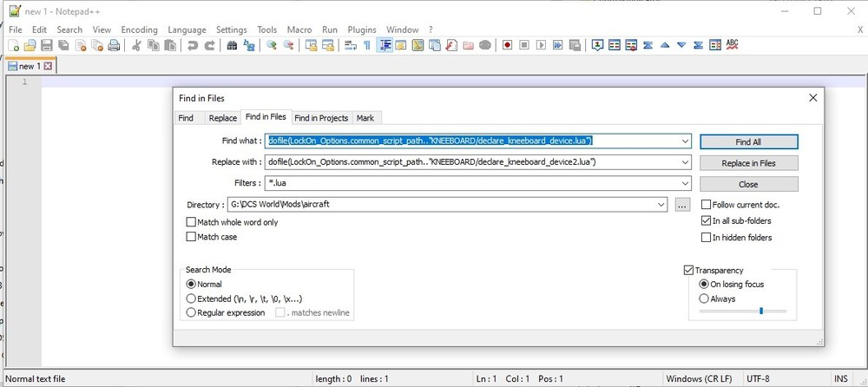
Task: Select the Always transparency option
Action: click(x=704, y=299)
